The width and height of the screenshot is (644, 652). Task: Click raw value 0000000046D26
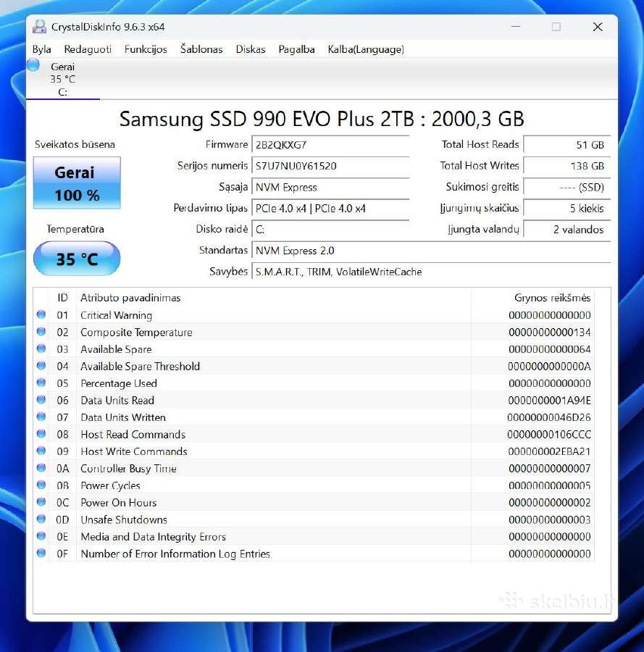coord(549,417)
